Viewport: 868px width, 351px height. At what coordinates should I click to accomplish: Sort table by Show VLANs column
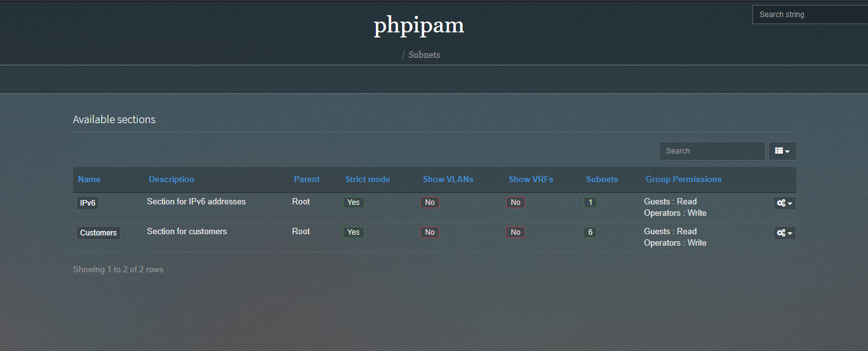pos(448,179)
